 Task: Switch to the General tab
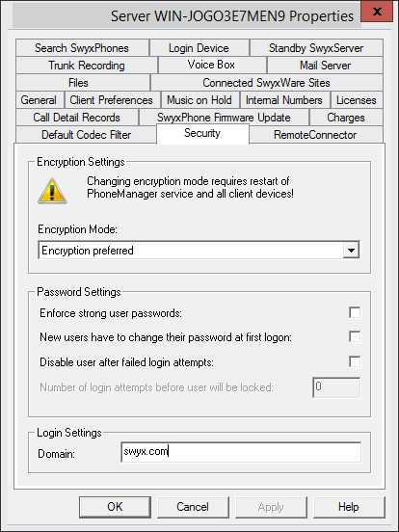[39, 100]
